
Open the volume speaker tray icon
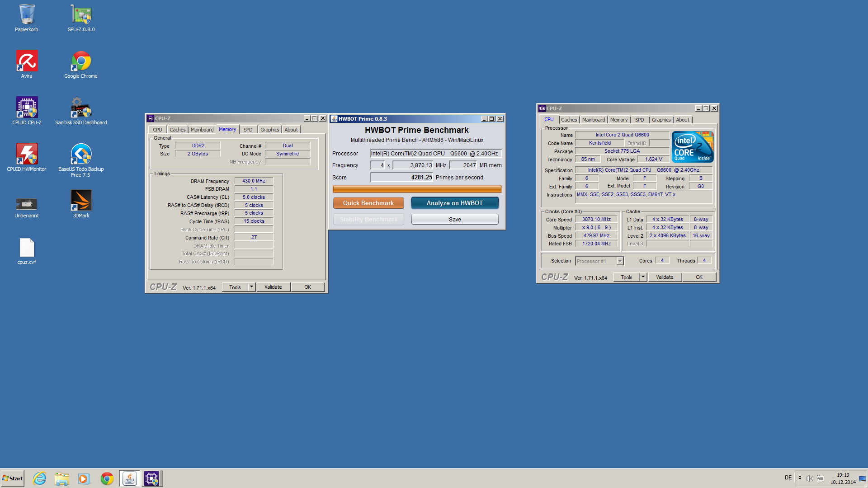pos(810,479)
